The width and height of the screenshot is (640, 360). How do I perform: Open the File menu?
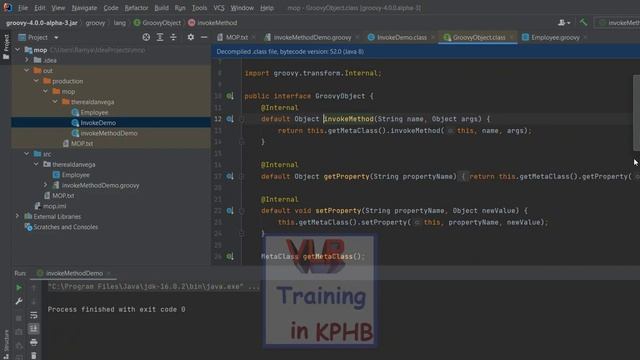coord(23,8)
